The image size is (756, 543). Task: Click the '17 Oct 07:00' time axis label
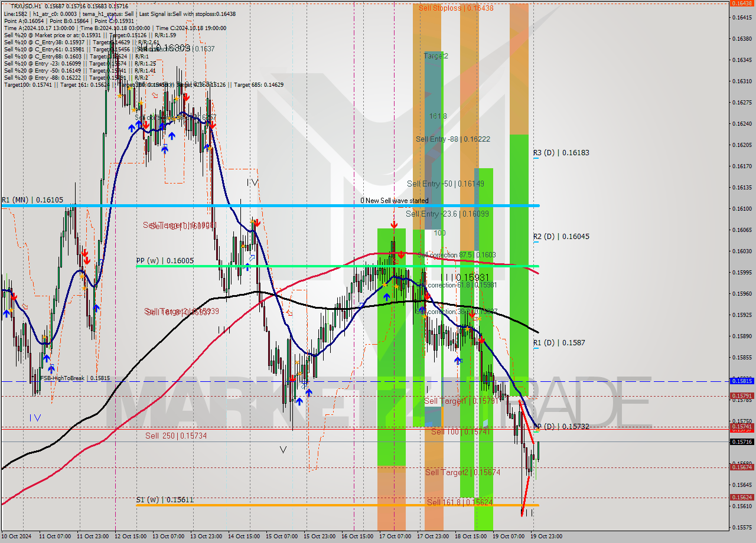pyautogui.click(x=395, y=537)
